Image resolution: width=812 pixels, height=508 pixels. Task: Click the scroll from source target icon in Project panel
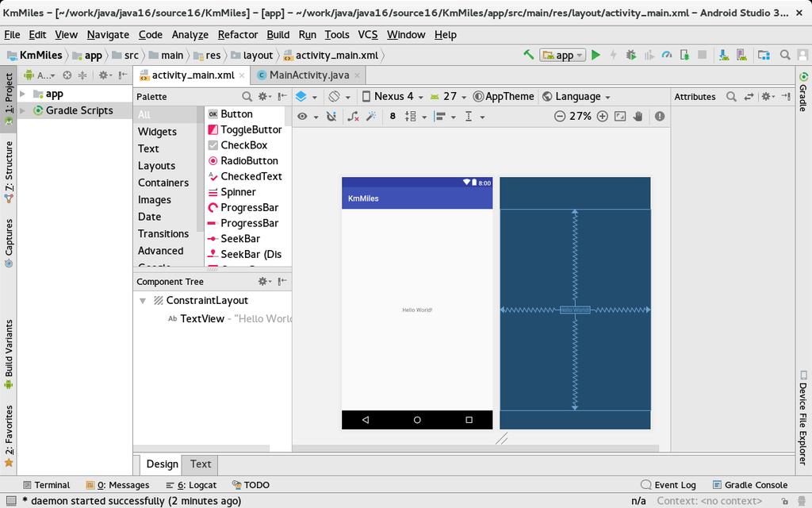67,75
